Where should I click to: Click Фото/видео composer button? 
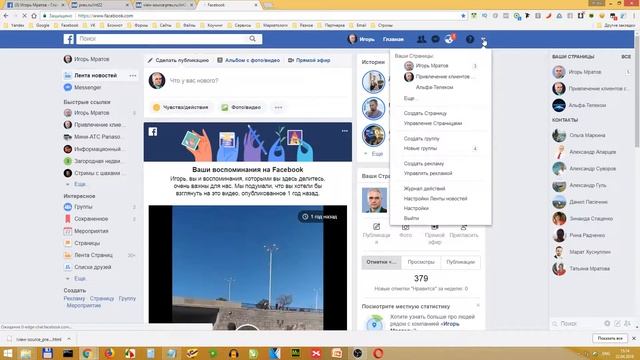[241, 107]
